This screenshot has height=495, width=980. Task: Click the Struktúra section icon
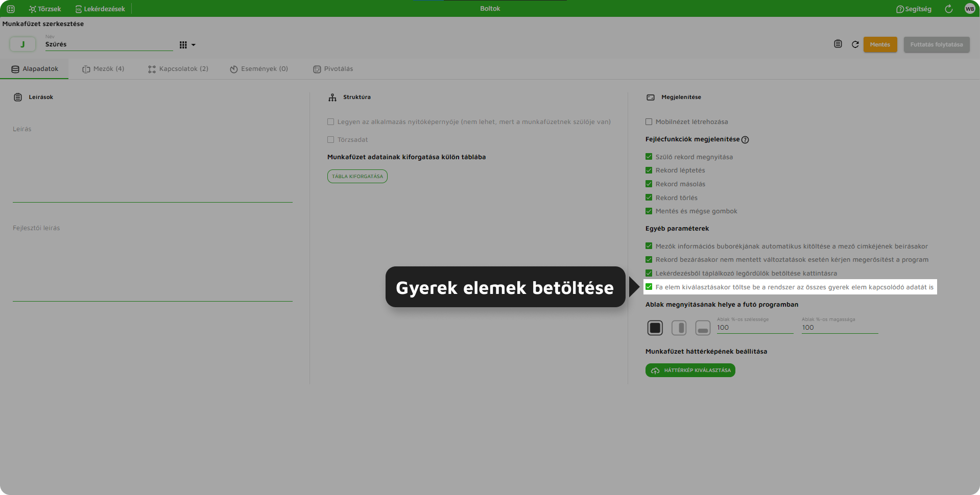pos(332,97)
